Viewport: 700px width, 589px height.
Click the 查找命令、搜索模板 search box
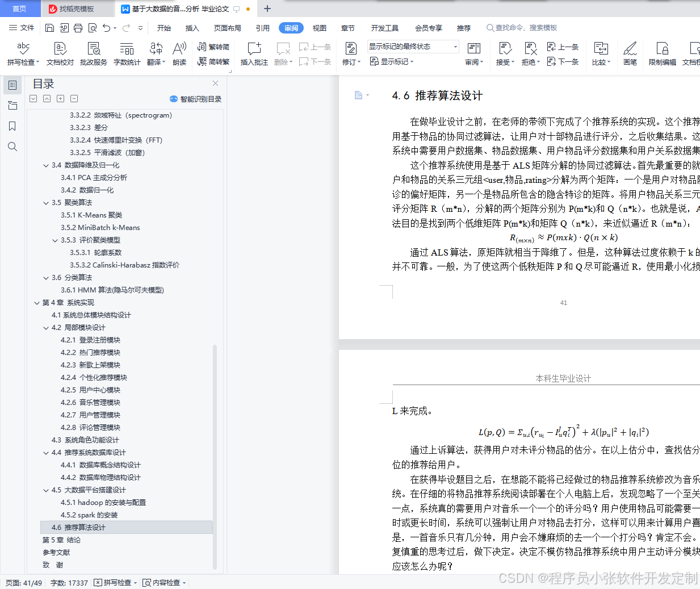[x=522, y=28]
